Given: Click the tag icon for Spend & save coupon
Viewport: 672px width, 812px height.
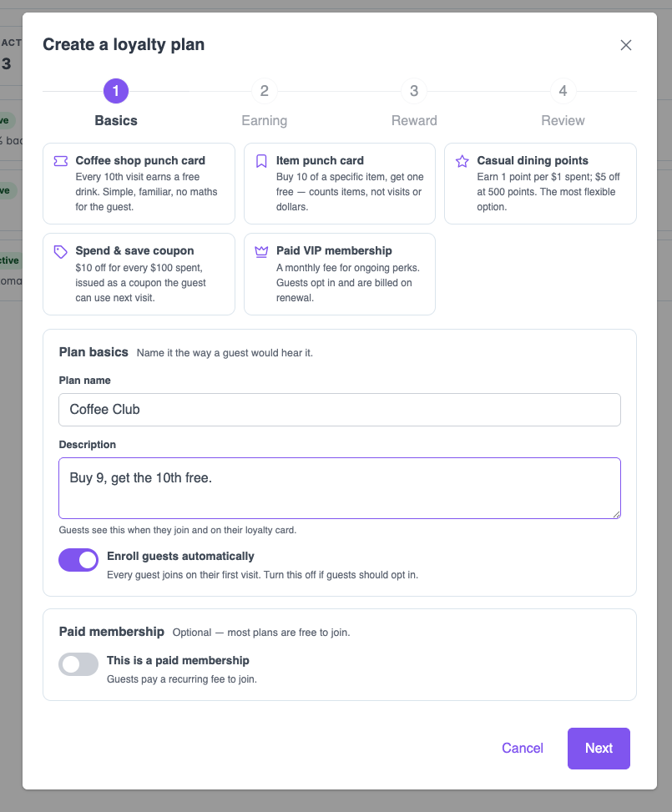Looking at the screenshot, I should pos(61,252).
